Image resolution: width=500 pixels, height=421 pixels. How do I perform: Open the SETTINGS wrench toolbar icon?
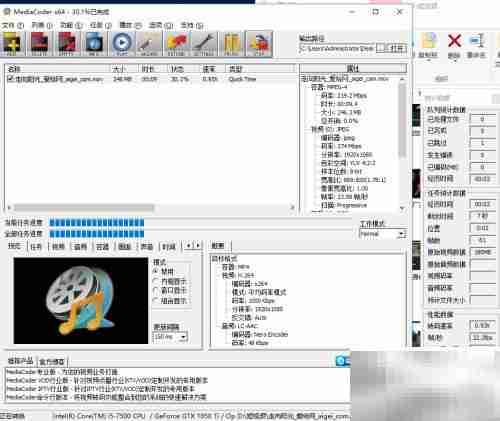pos(204,44)
